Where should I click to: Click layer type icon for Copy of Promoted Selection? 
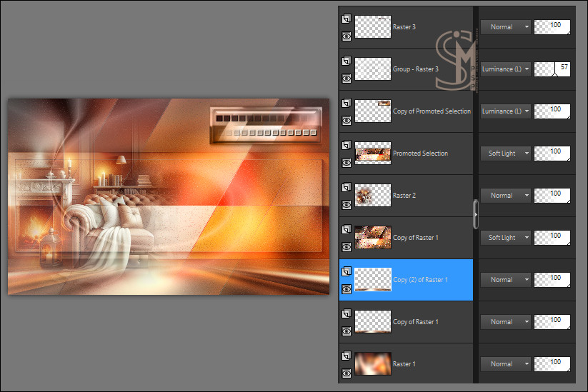click(346, 104)
